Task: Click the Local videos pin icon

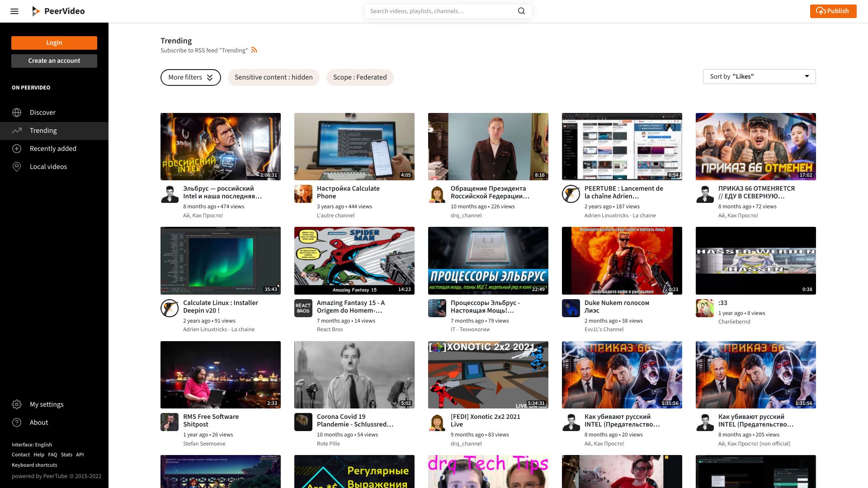Action: (x=17, y=167)
